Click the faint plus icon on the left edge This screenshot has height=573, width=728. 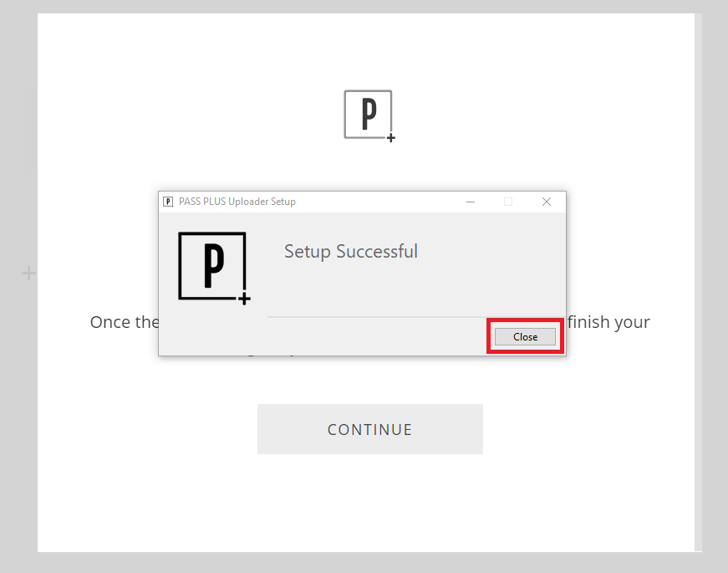pos(28,273)
